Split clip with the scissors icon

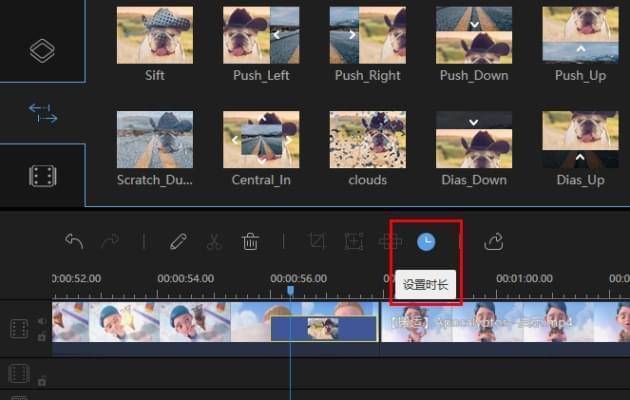click(213, 241)
